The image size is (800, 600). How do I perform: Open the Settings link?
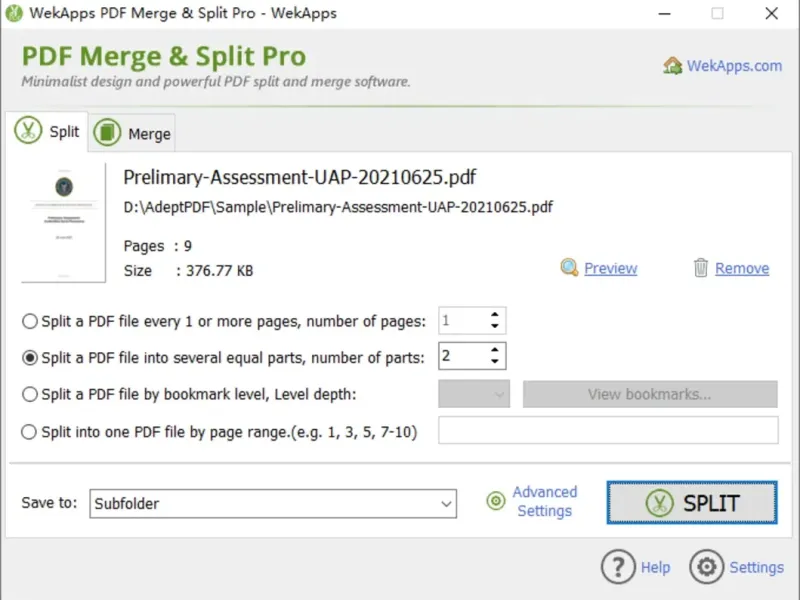pos(756,567)
